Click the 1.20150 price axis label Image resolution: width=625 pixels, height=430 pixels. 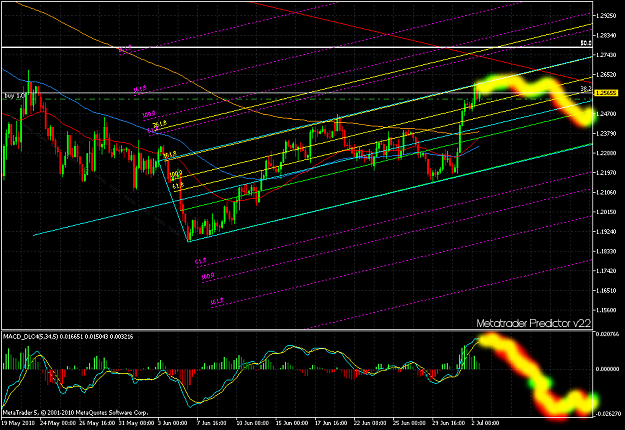606,212
